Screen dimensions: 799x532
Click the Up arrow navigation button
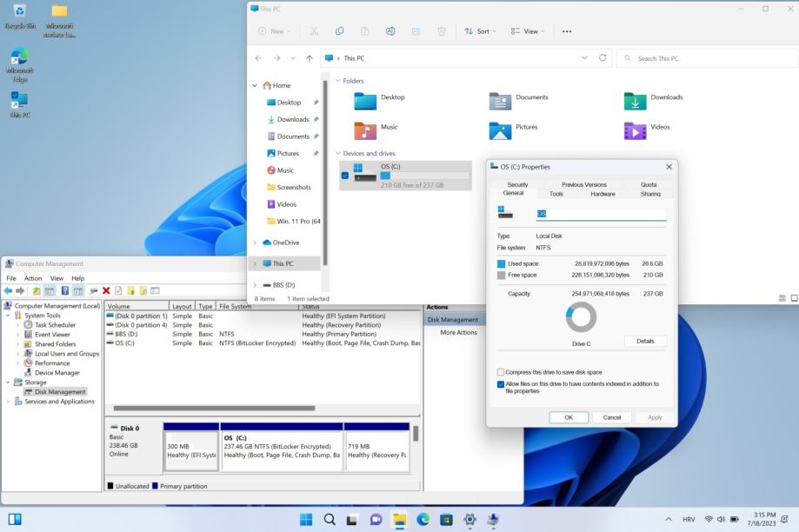(310, 58)
